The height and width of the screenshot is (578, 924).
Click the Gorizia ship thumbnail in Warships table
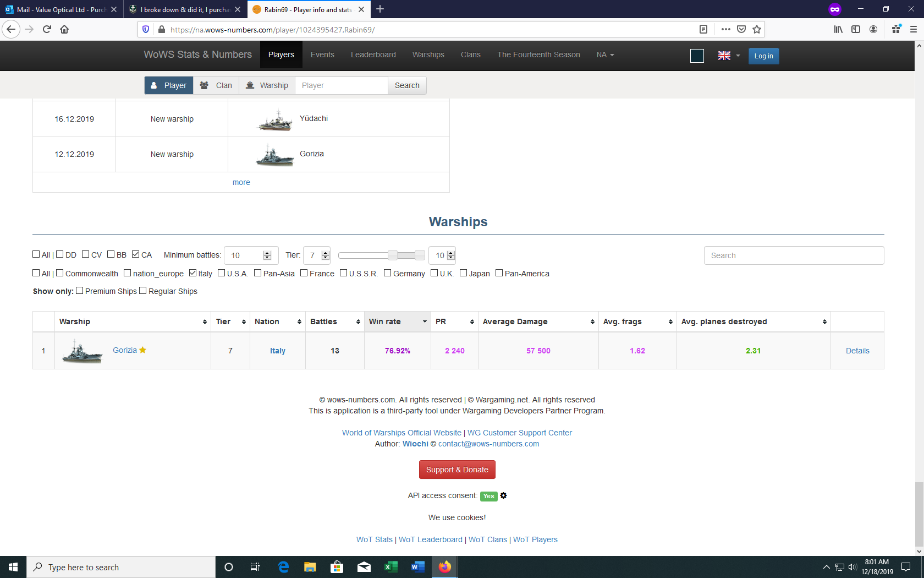pyautogui.click(x=82, y=351)
